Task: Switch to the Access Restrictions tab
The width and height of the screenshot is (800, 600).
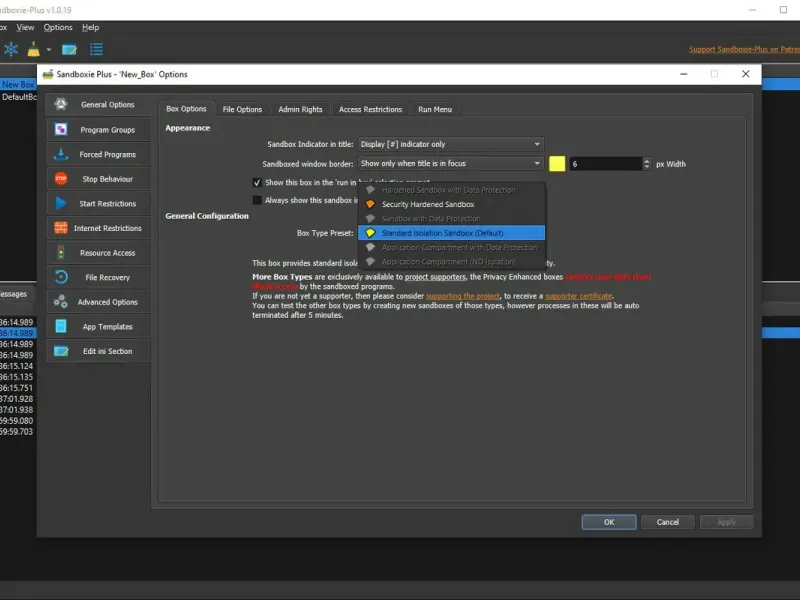Action: click(x=370, y=109)
